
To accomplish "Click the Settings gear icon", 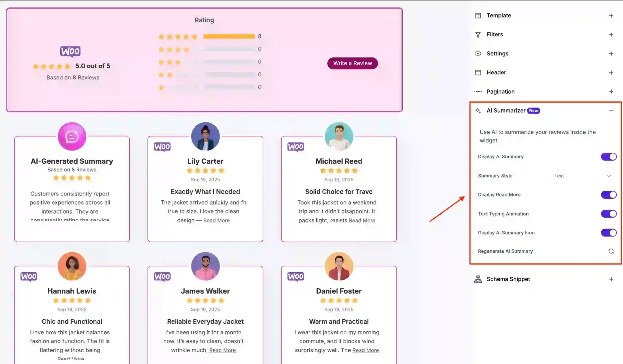I will (478, 53).
